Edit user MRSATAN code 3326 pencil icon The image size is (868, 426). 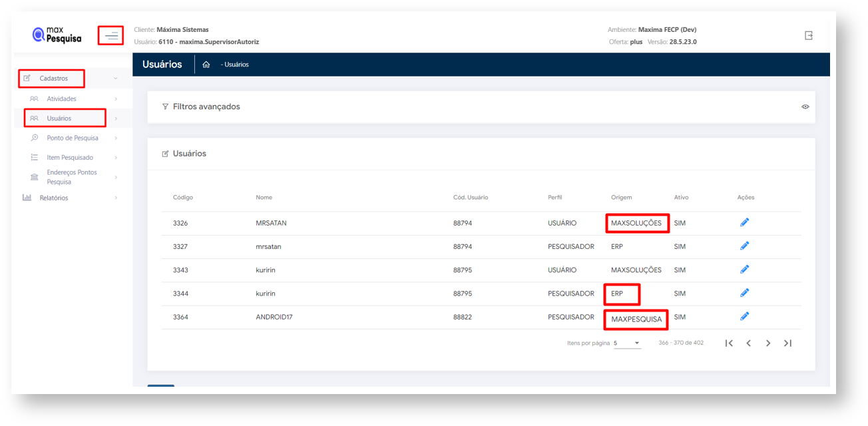[744, 223]
